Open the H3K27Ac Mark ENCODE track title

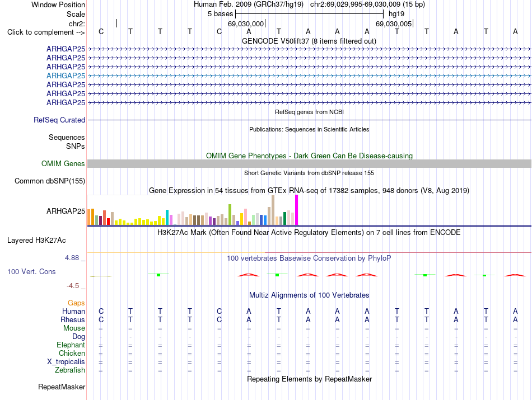pos(309,233)
